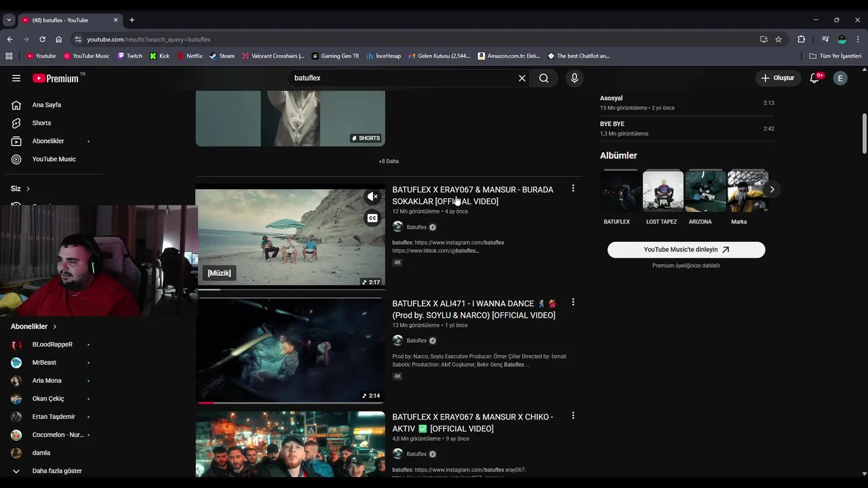Screen dimensions: 868x488
Task: Open the Ertan Taşdemir subscription channel
Action: (53, 417)
